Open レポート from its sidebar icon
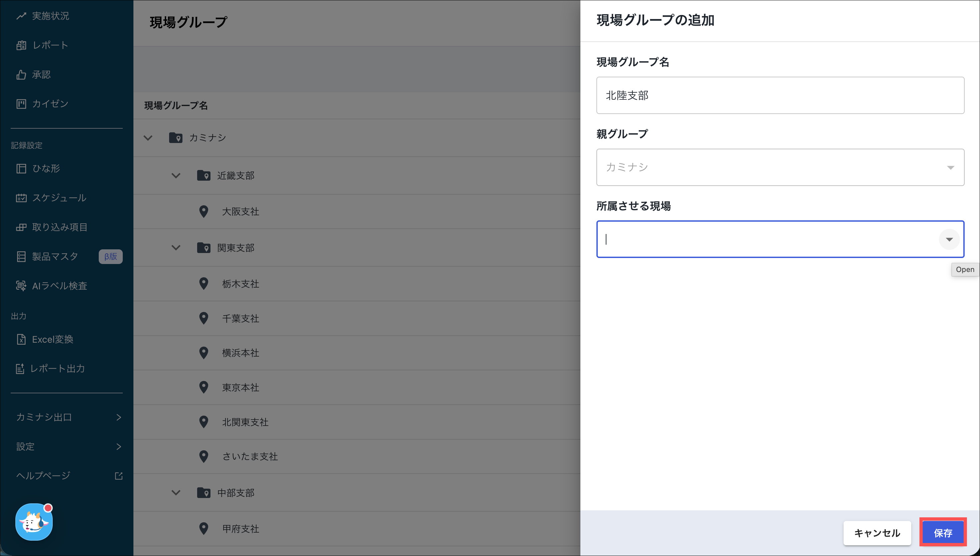 (21, 45)
